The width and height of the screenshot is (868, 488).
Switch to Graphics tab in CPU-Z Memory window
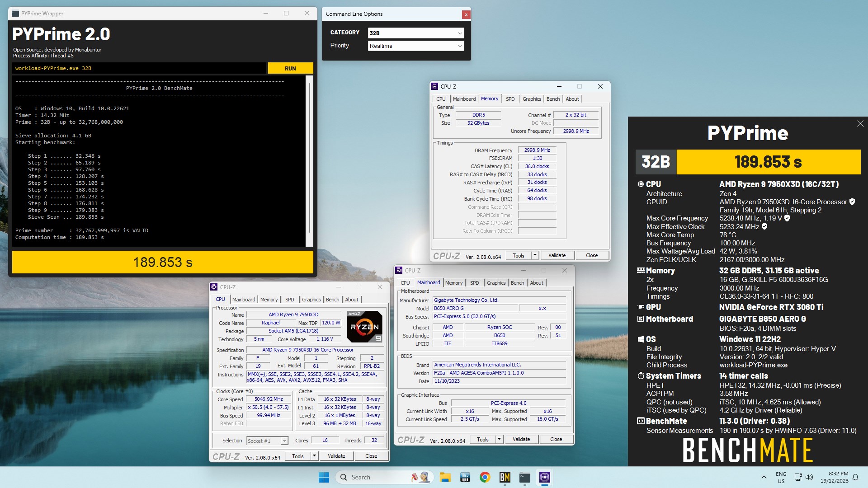[x=532, y=99]
